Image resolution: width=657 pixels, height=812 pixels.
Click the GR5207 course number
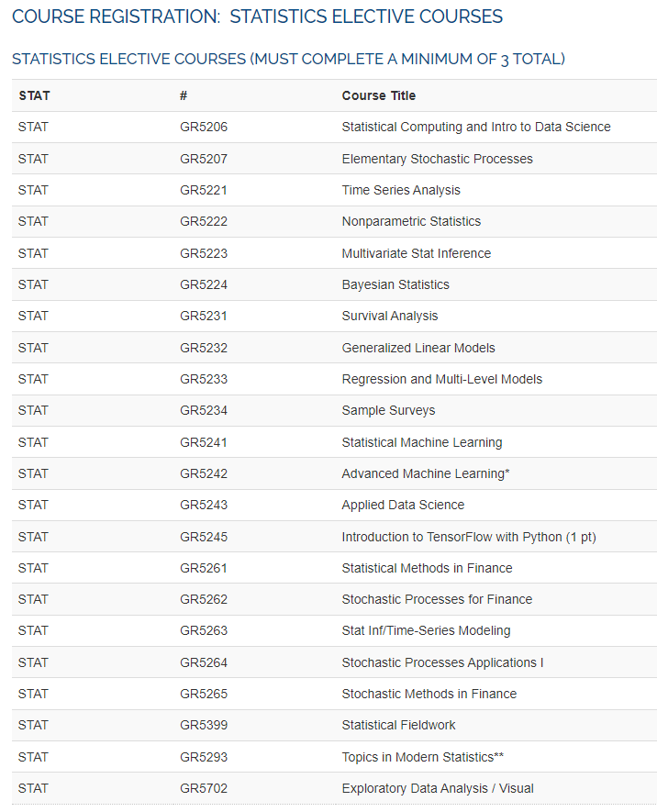click(x=203, y=159)
